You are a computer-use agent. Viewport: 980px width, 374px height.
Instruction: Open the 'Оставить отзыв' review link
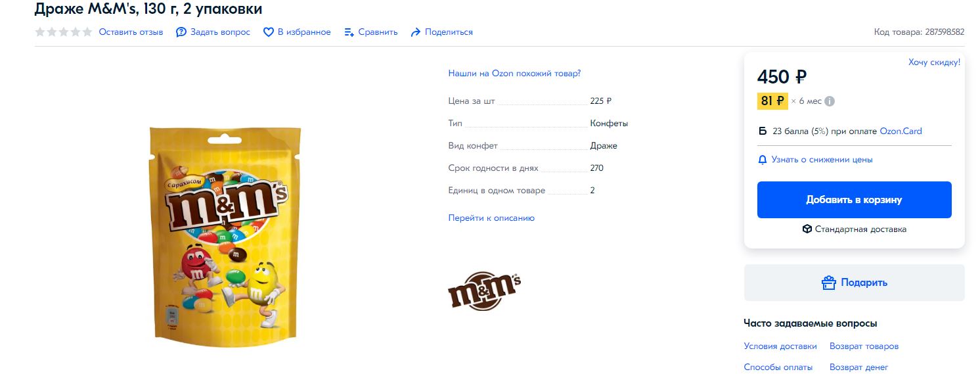[x=131, y=32]
